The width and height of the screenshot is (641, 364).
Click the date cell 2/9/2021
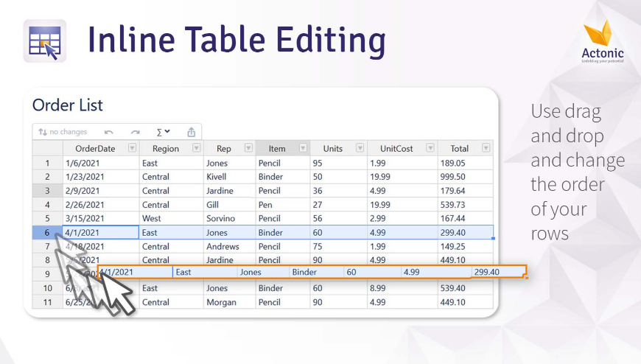pos(101,191)
